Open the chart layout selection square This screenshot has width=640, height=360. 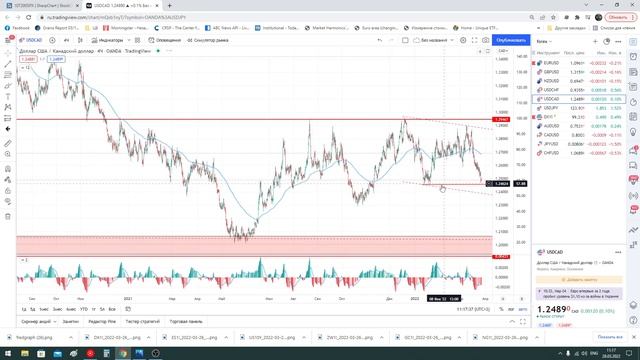(405, 40)
